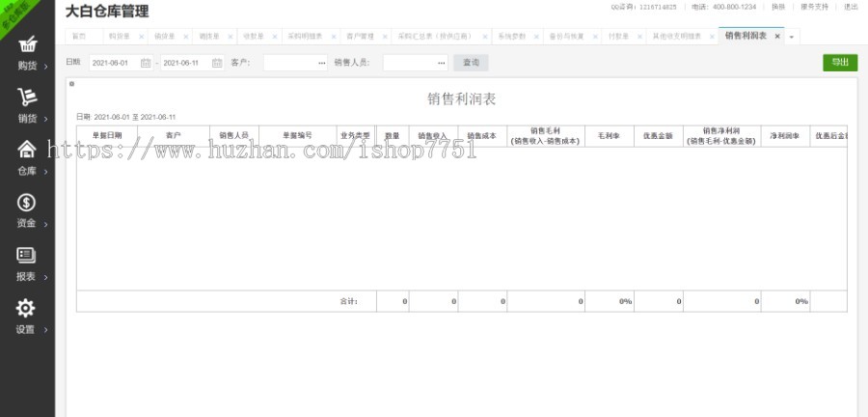Open the 仓库 house icon in sidebar

click(27, 150)
